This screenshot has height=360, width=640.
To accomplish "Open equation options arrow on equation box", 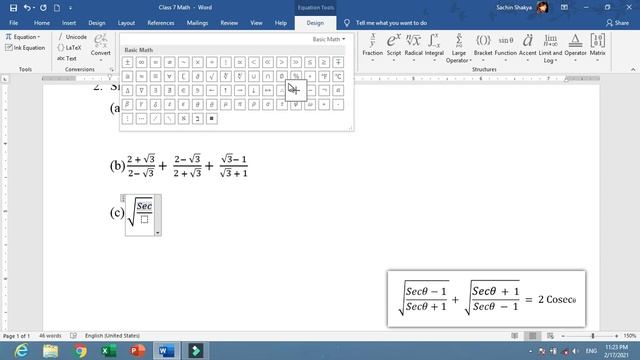I will point(158,233).
